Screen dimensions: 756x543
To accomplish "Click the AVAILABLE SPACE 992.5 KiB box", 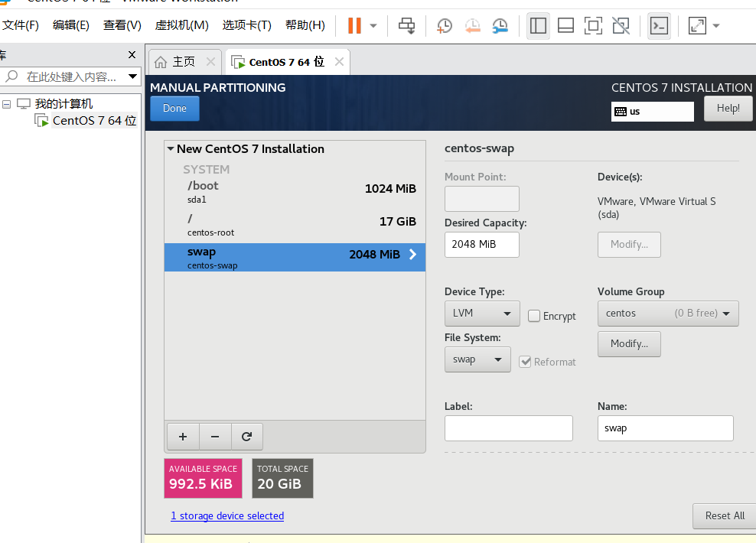I will [203, 478].
